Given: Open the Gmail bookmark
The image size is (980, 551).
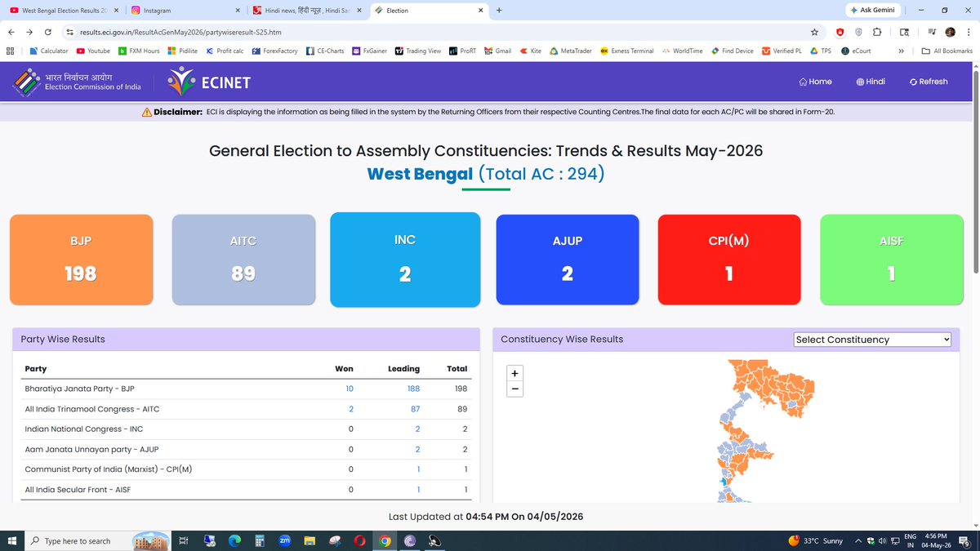Looking at the screenshot, I should (x=498, y=51).
